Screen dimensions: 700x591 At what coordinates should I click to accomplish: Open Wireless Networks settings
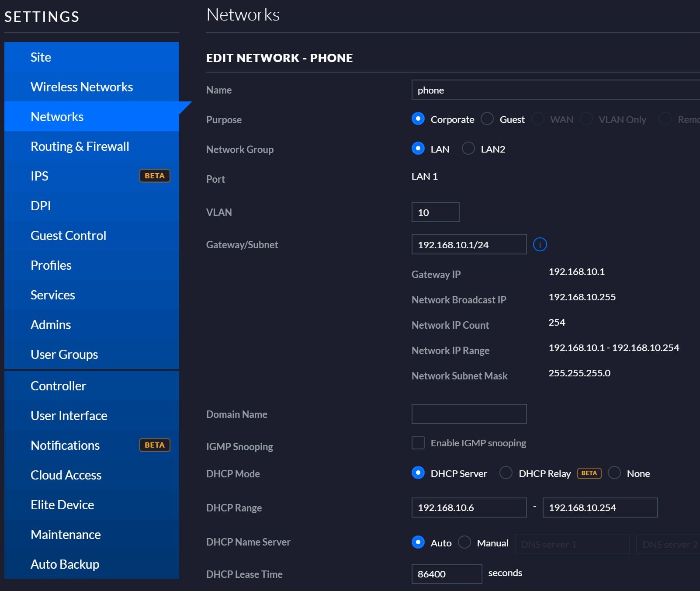pyautogui.click(x=92, y=87)
